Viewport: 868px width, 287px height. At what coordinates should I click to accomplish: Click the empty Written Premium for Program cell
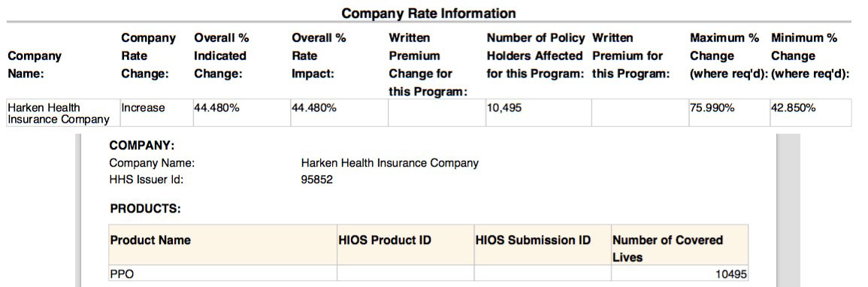[x=640, y=113]
